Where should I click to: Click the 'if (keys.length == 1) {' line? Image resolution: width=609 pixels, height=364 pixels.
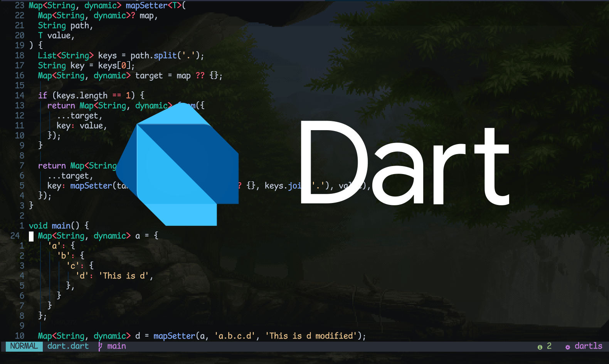click(91, 96)
